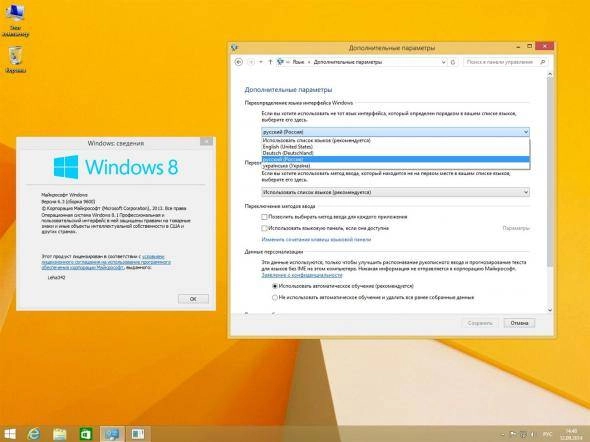Click the Отмена button
The height and width of the screenshot is (442, 590).
click(519, 323)
